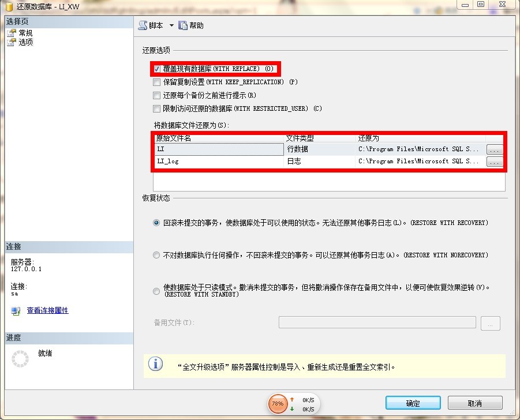Close the restore database window

pos(503,4)
